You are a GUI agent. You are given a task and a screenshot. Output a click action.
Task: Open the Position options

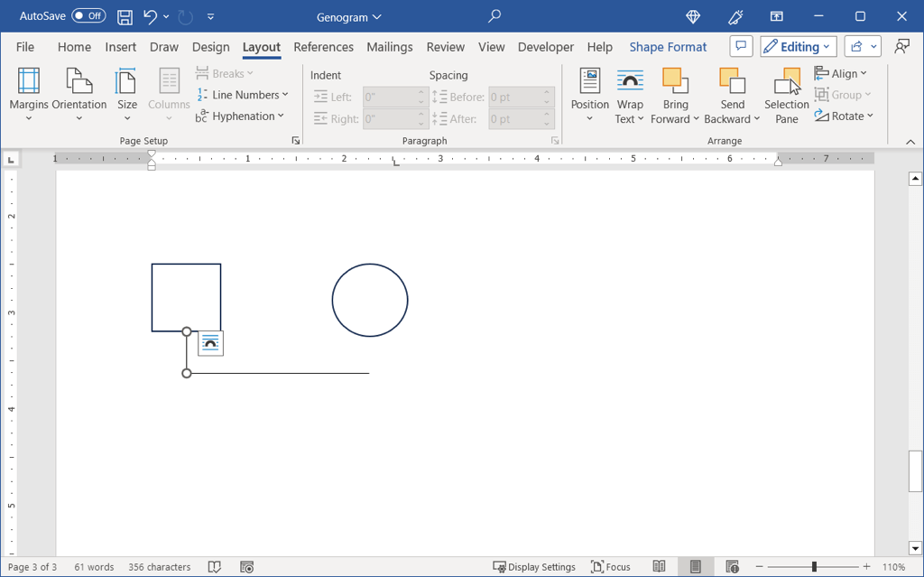589,97
